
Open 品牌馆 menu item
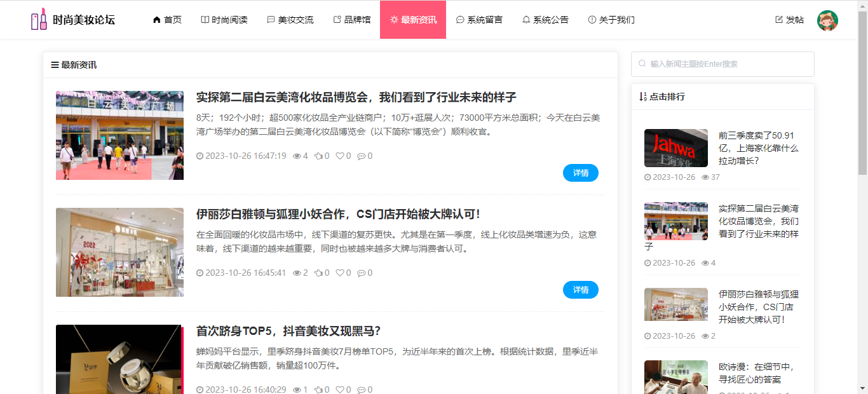[352, 20]
